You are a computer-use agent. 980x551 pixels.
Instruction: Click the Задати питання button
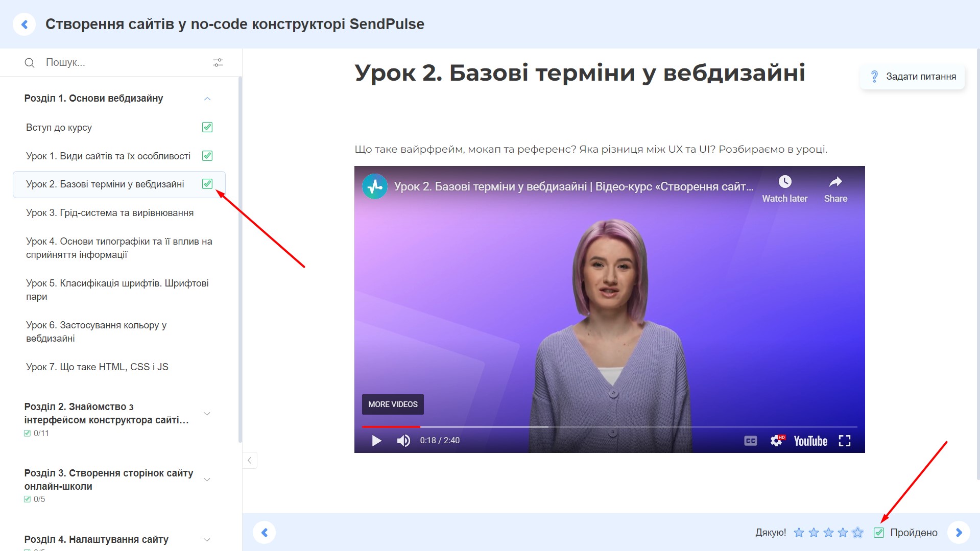coord(913,77)
